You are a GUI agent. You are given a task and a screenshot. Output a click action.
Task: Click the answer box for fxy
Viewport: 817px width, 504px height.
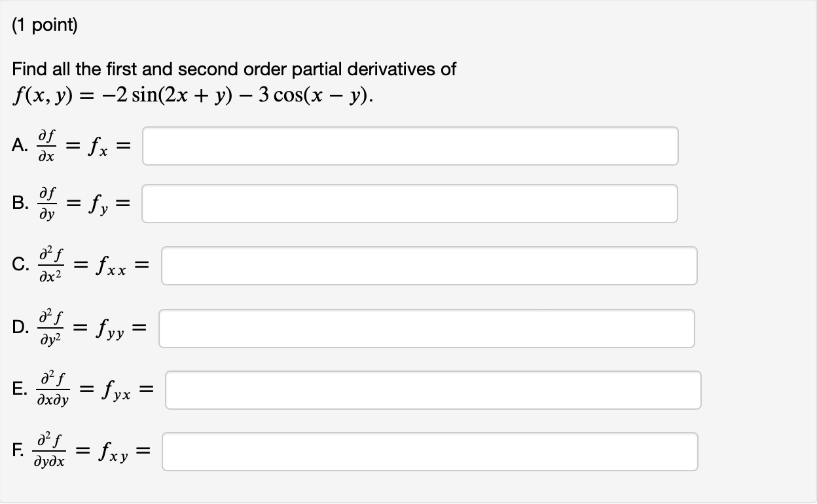click(429, 451)
